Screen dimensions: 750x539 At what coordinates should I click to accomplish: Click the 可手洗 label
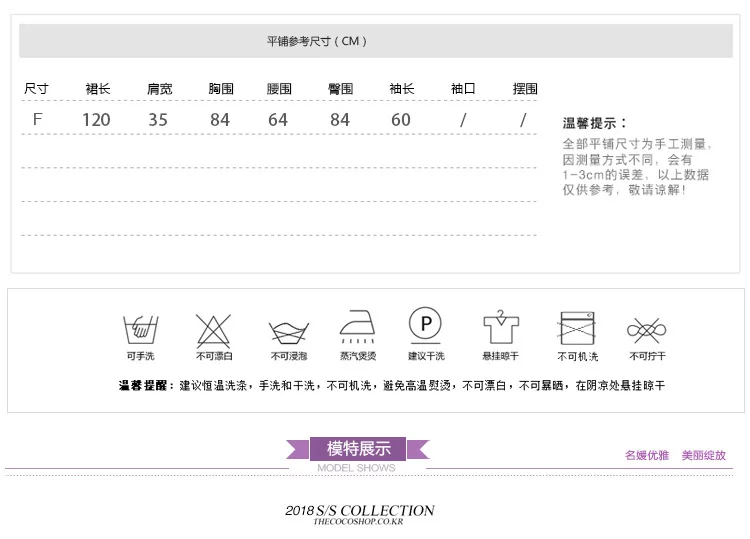(141, 356)
